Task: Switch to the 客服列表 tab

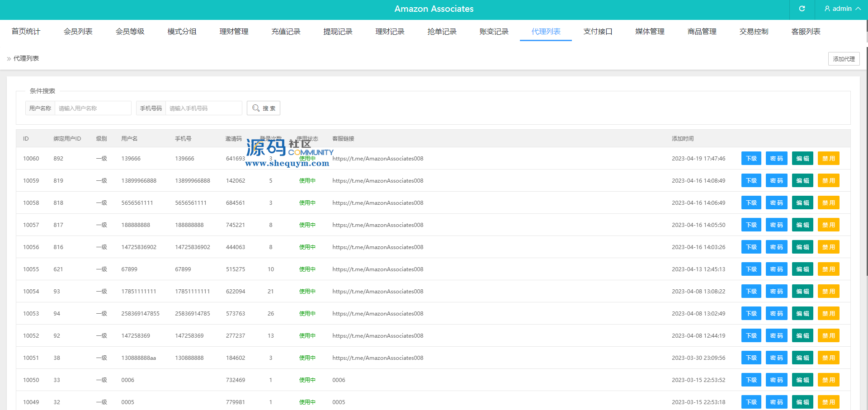Action: 806,31
